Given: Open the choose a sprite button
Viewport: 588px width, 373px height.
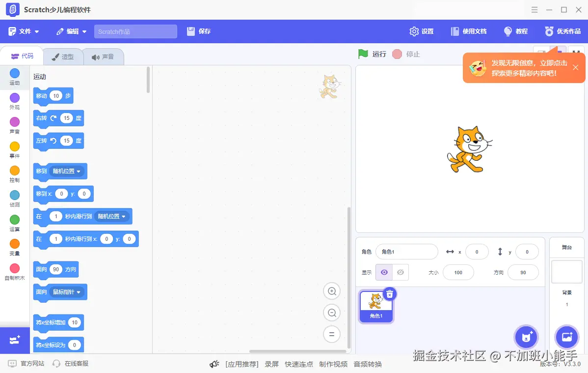Looking at the screenshot, I should coord(526,337).
